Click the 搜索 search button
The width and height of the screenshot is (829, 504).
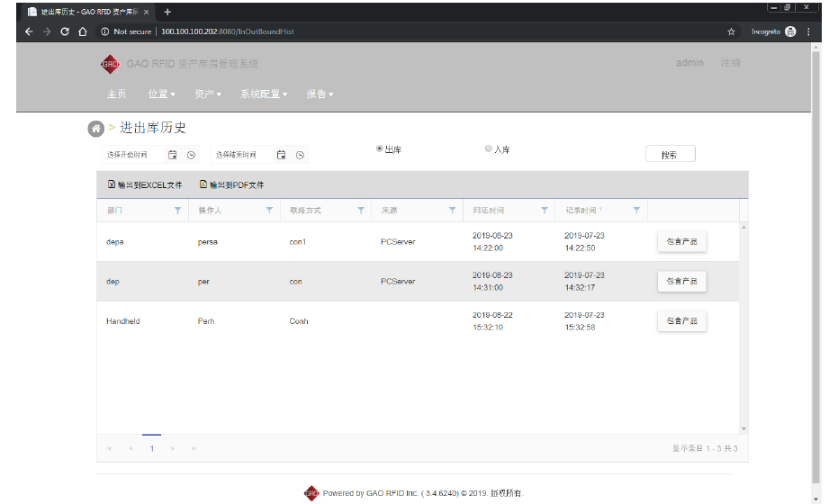click(670, 154)
